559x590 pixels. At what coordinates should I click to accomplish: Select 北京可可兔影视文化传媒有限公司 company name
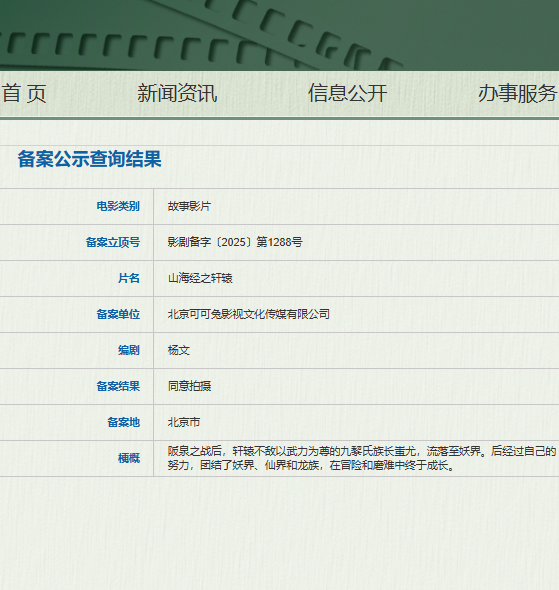pyautogui.click(x=249, y=314)
